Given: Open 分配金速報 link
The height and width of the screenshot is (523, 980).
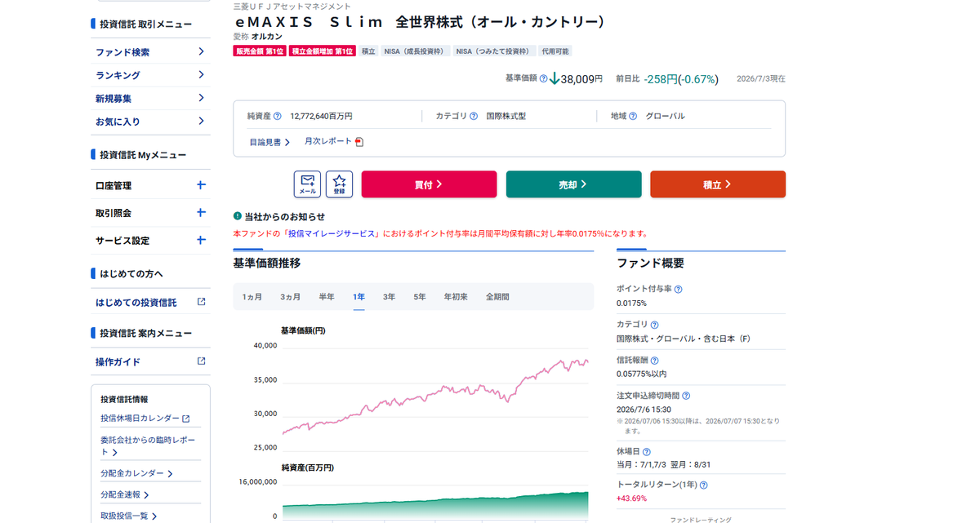Looking at the screenshot, I should 120,494.
